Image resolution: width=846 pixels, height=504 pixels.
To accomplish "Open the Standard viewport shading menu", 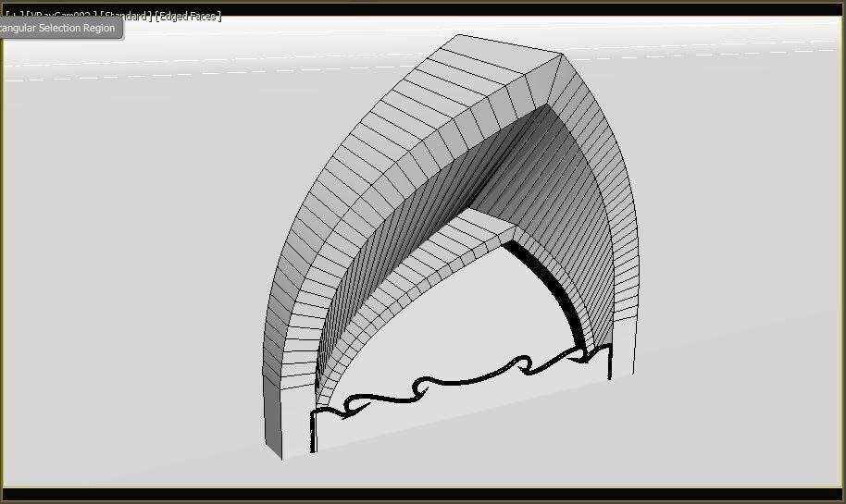I will pyautogui.click(x=126, y=16).
